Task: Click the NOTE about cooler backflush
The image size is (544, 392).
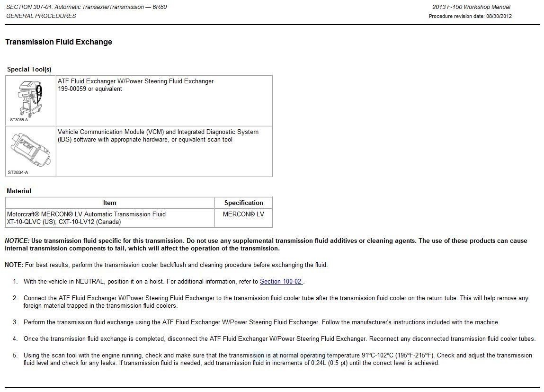Action: [x=166, y=265]
